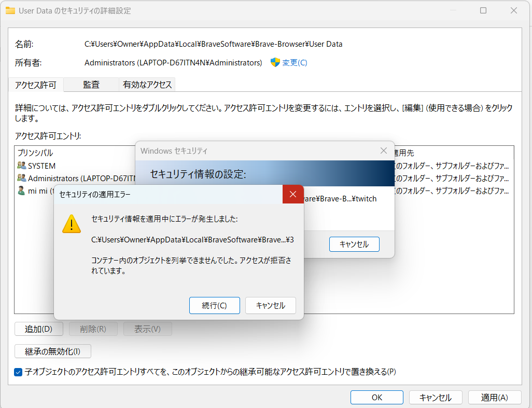Switch to the 監査 tab

(91, 85)
